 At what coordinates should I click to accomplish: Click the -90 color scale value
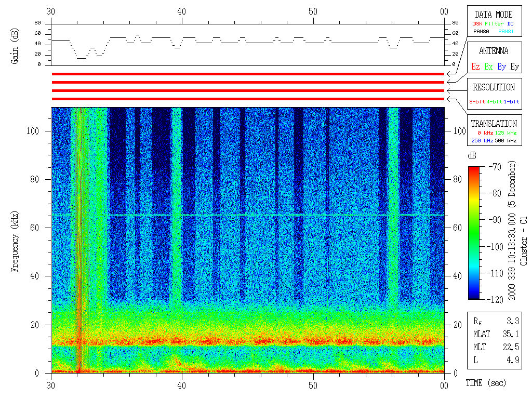tap(495, 220)
